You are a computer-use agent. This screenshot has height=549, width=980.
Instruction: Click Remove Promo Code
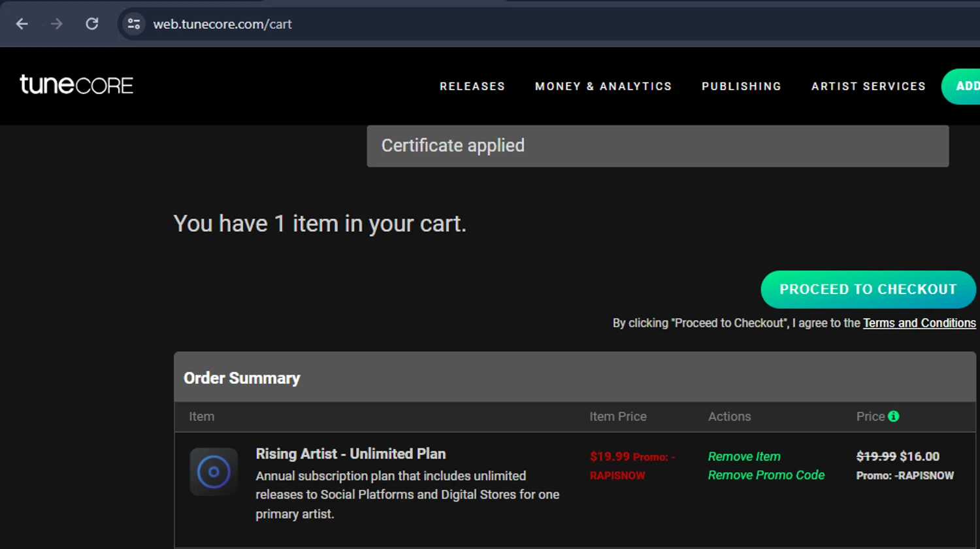coord(766,475)
